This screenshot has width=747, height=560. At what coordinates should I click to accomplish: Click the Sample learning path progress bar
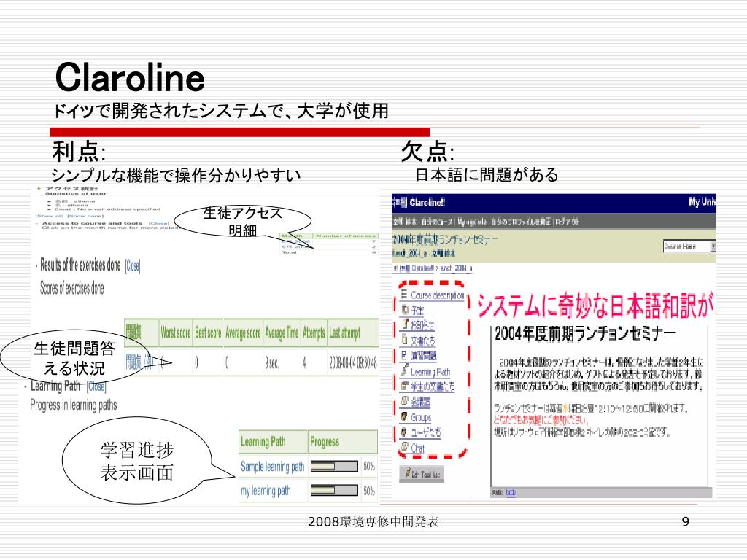[x=334, y=467]
